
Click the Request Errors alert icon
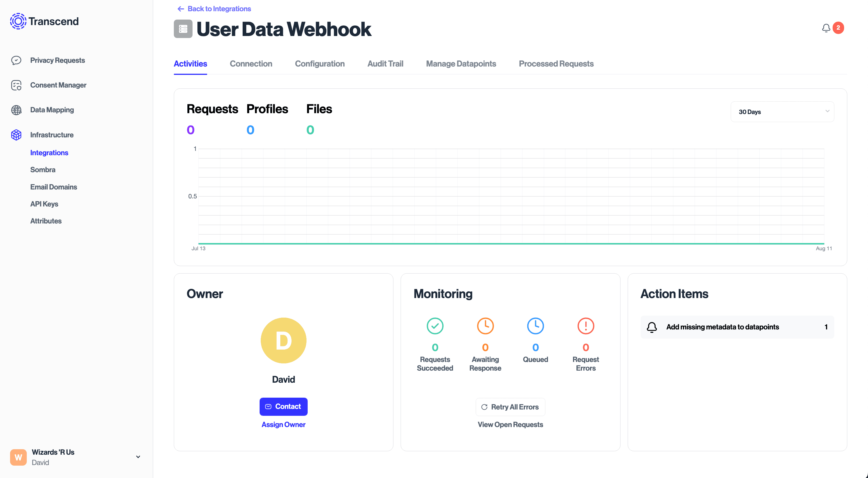coord(585,326)
